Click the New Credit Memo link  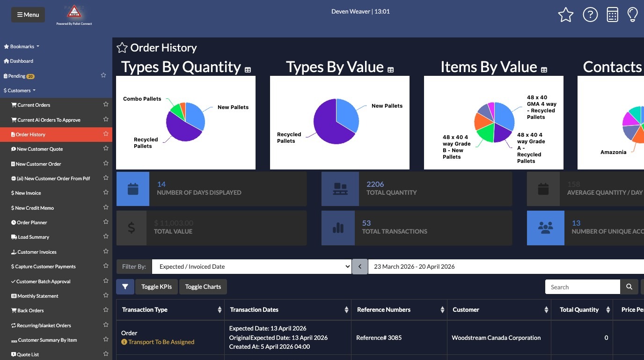33,208
